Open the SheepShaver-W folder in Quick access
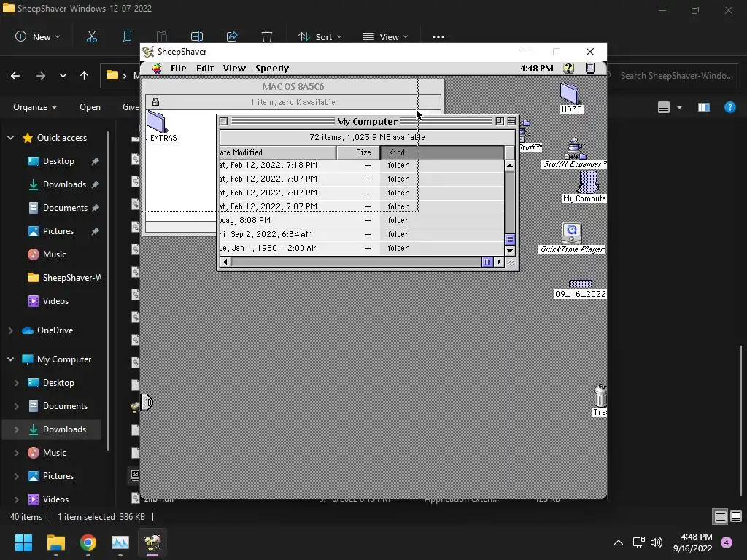 [x=64, y=278]
